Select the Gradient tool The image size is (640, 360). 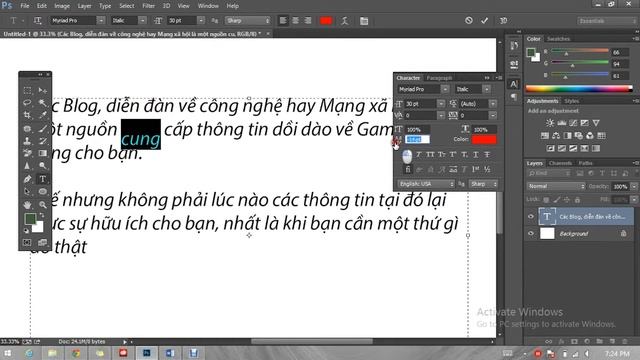coord(42,153)
